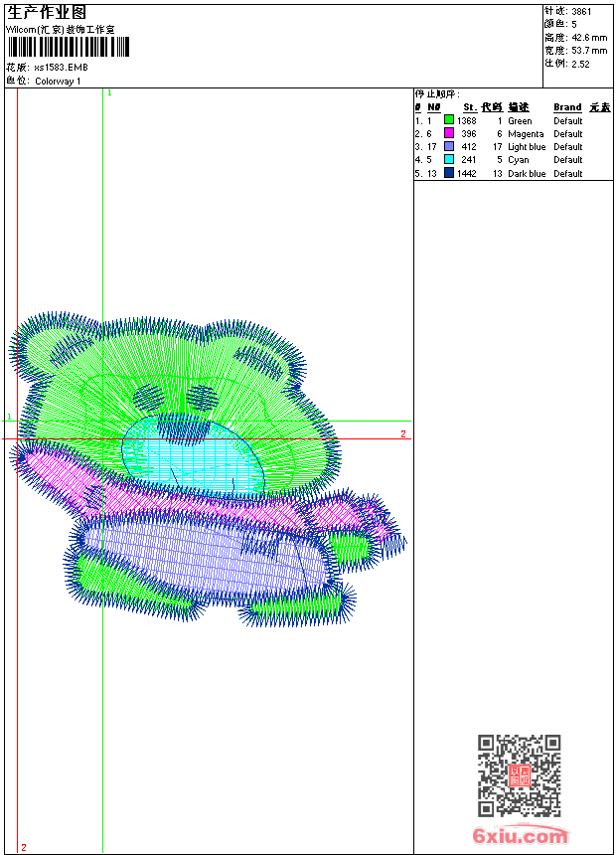Click the barcode under the Wilcom header
Image resolution: width=616 pixels, height=855 pixels.
click(x=69, y=47)
